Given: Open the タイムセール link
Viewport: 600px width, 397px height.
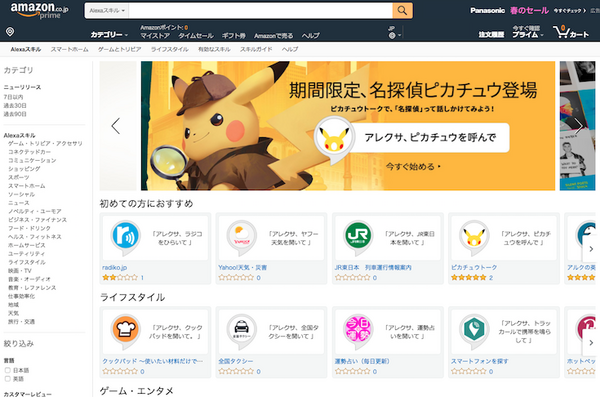Looking at the screenshot, I should click(196, 36).
